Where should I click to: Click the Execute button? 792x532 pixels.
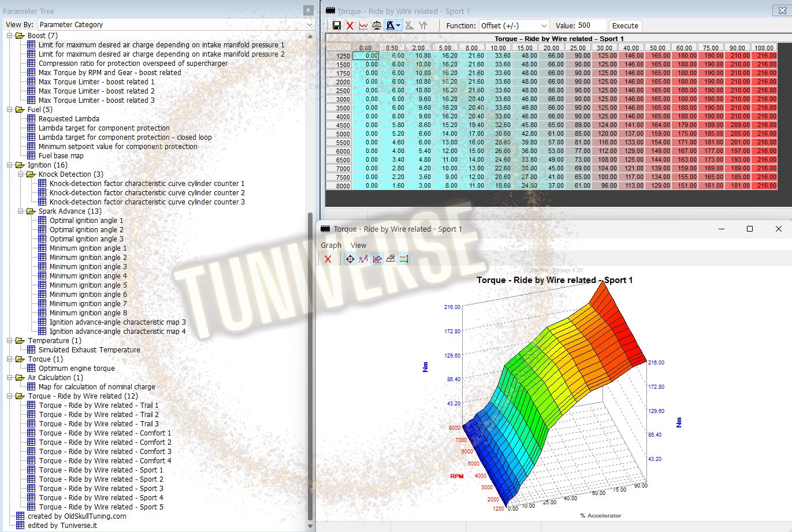point(625,25)
